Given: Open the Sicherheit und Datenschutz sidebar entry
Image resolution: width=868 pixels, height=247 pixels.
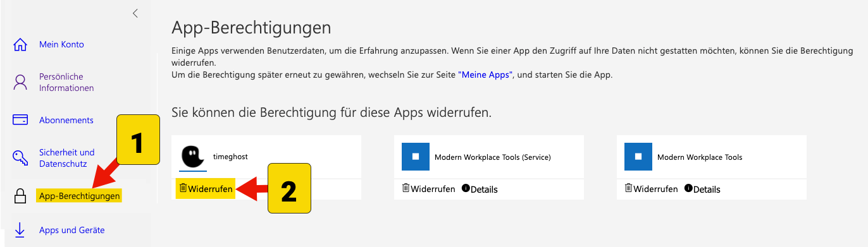Looking at the screenshot, I should pos(66,158).
